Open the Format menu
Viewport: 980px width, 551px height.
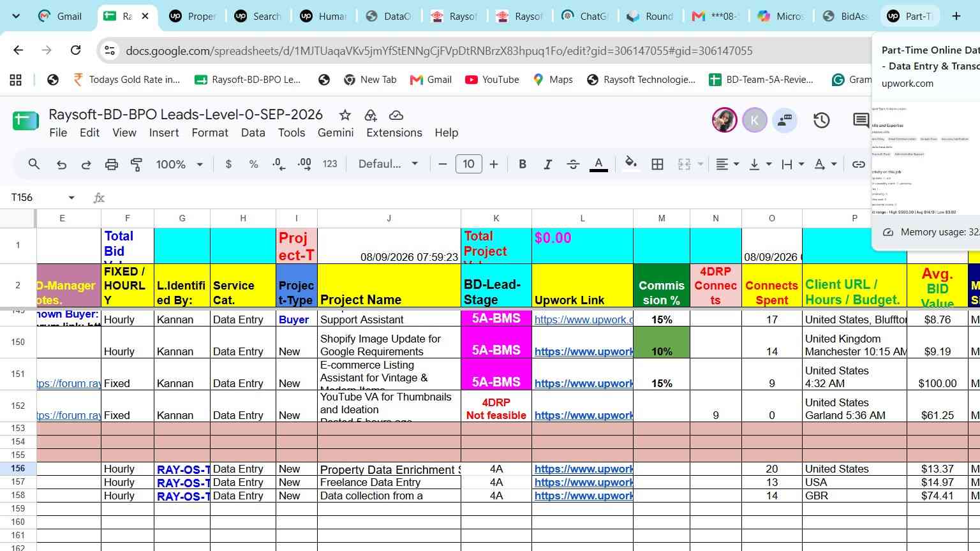pos(210,133)
